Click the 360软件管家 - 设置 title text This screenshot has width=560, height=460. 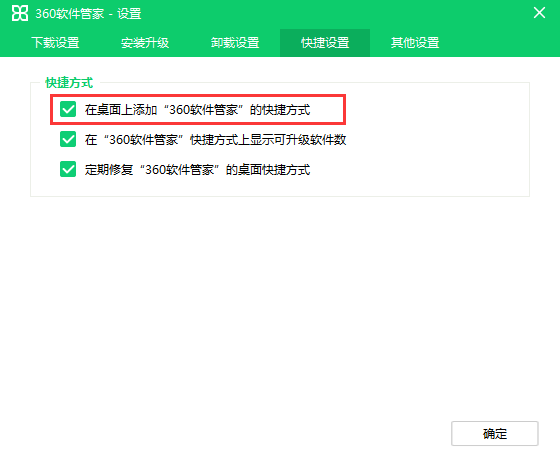point(88,14)
